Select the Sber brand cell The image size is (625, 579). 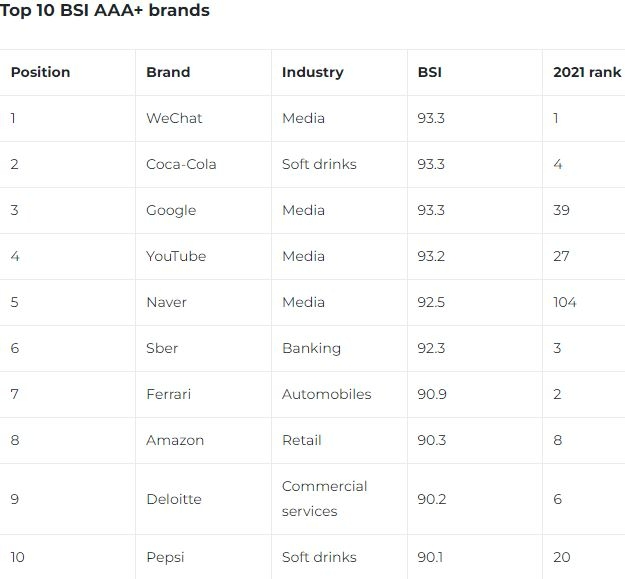coord(162,348)
